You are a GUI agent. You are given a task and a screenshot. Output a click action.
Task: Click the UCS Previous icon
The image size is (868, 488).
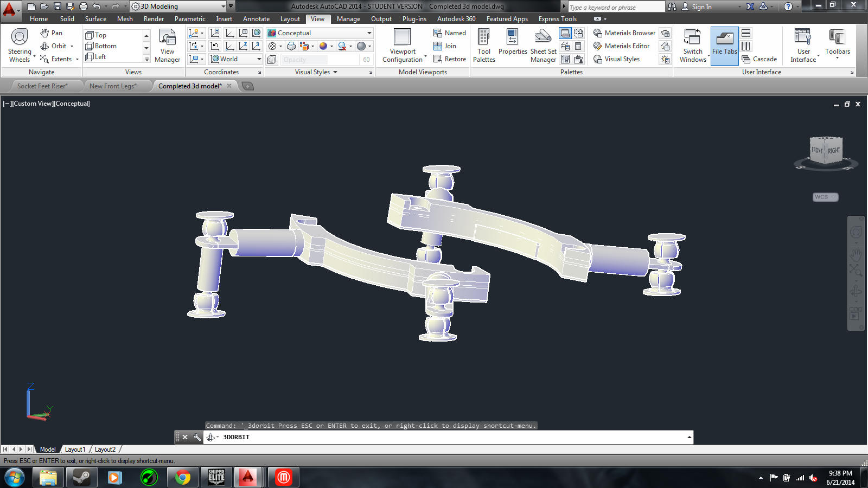click(x=215, y=46)
